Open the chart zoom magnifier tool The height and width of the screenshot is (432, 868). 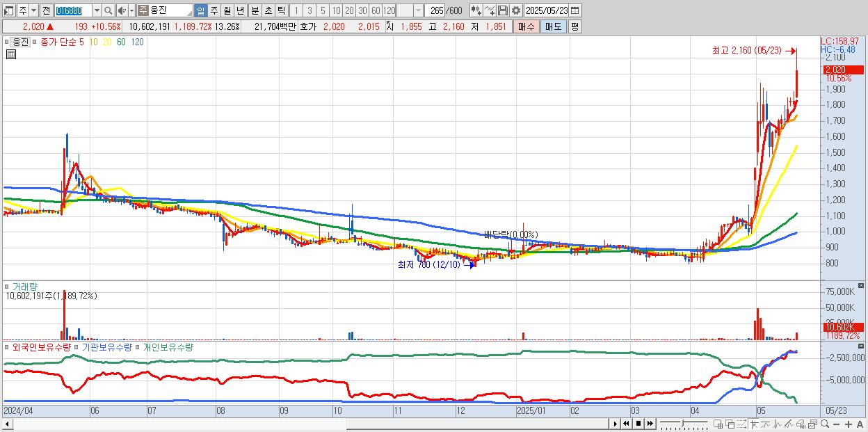click(825, 424)
